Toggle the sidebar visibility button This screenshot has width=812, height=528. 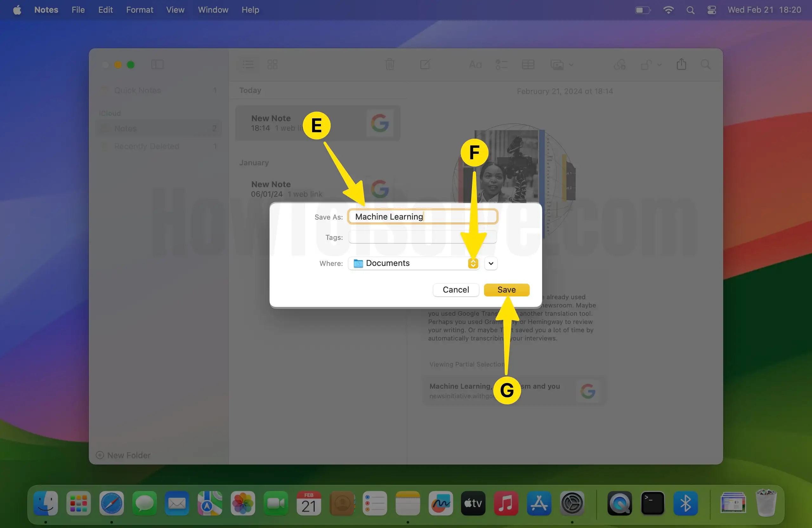157,64
